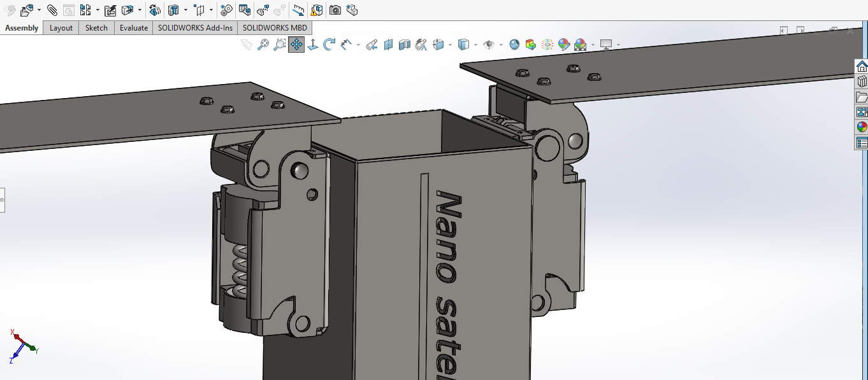This screenshot has height=380, width=868.
Task: Select the Pan view tool
Action: pyautogui.click(x=296, y=45)
